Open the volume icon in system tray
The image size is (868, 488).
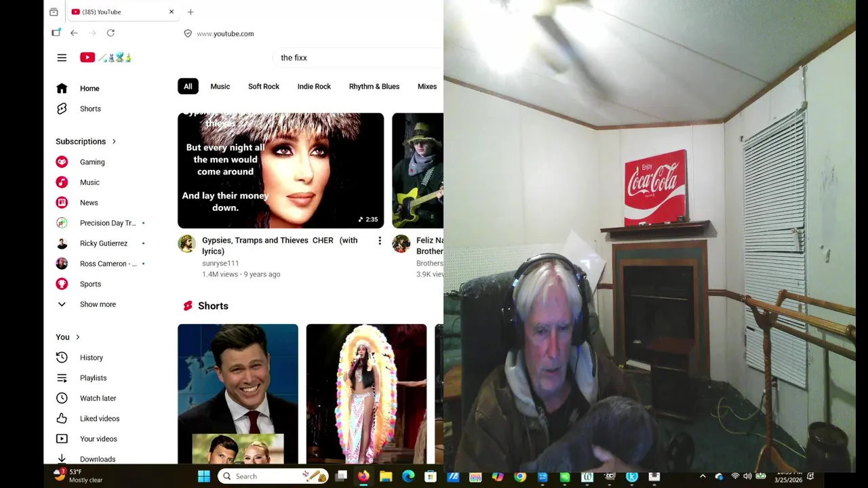pos(747,476)
